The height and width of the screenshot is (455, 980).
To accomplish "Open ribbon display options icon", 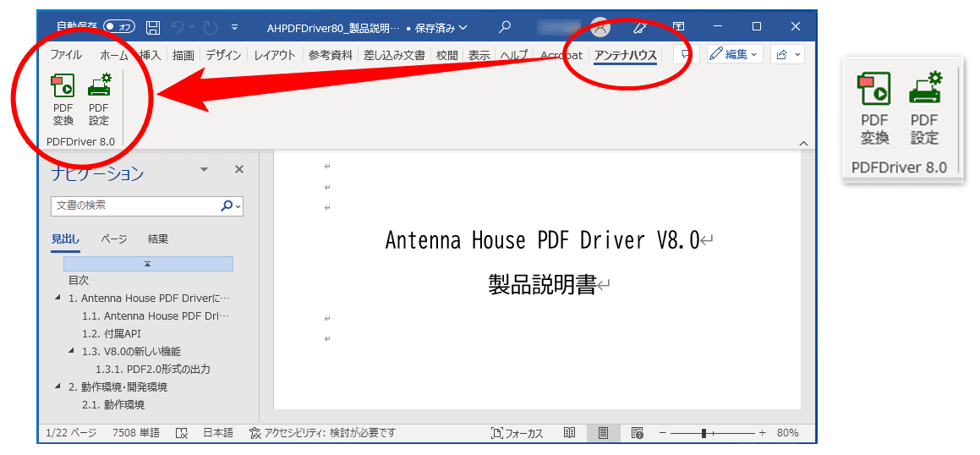I will pyautogui.click(x=678, y=27).
